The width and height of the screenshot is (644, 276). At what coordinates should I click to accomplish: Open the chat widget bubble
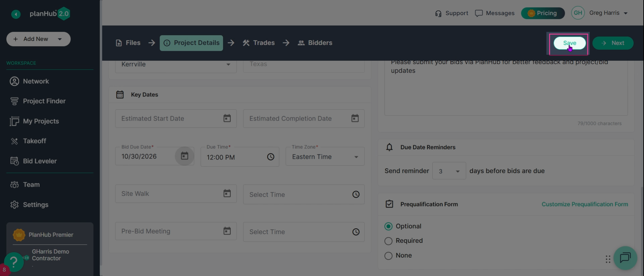coord(625,258)
